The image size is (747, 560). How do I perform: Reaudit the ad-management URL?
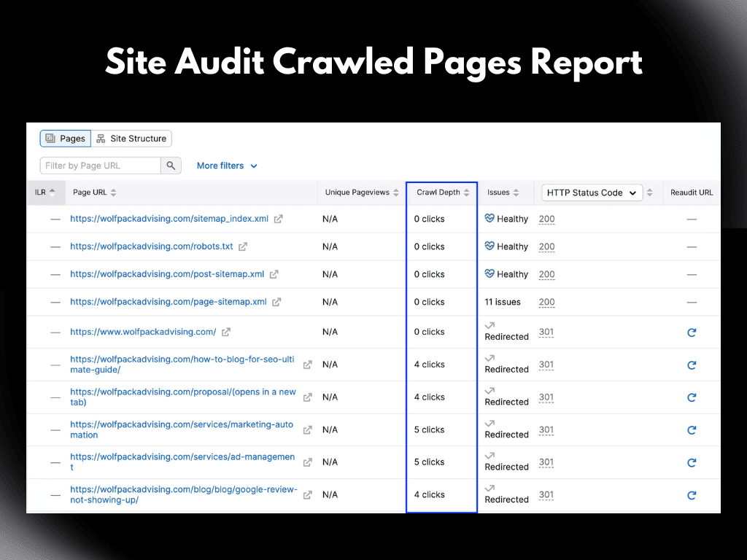(x=692, y=463)
